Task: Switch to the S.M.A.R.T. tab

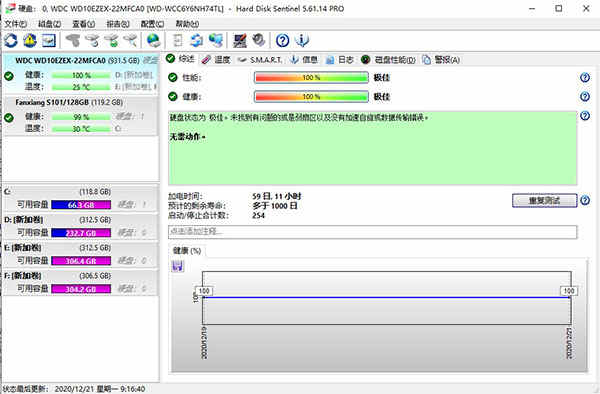Action: [x=260, y=60]
